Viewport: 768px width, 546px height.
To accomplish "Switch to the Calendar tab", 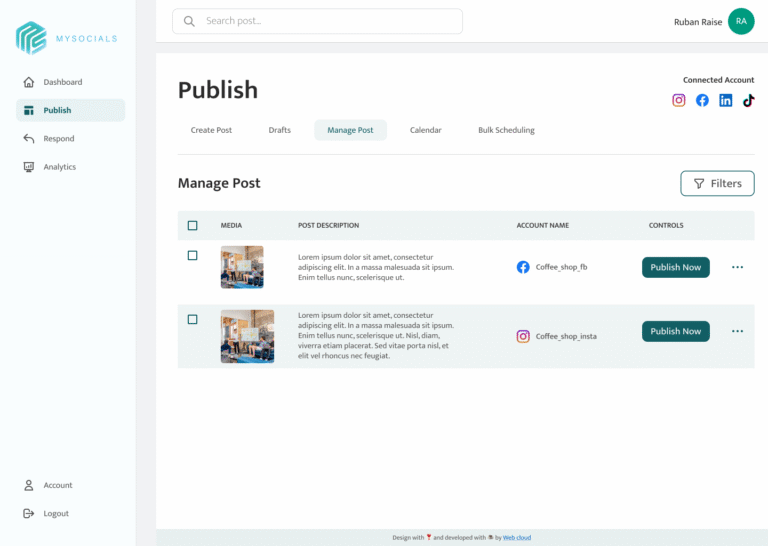I will point(425,130).
